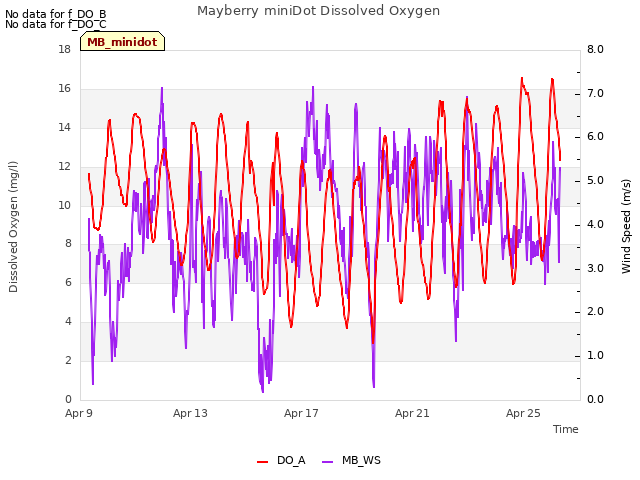Click the 16 left-axis tick label
Image resolution: width=640 pixels, height=480 pixels.
tap(64, 88)
